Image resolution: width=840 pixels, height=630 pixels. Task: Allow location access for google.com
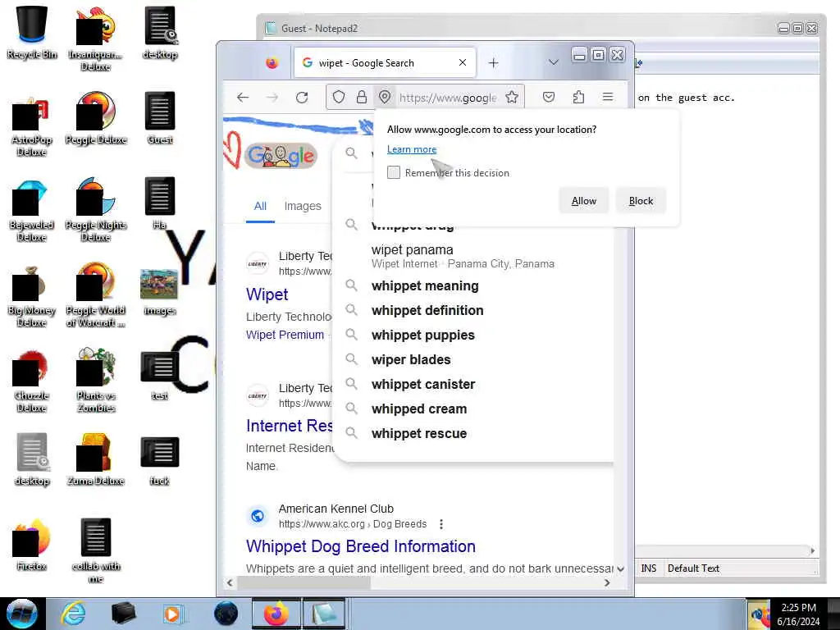pyautogui.click(x=584, y=201)
